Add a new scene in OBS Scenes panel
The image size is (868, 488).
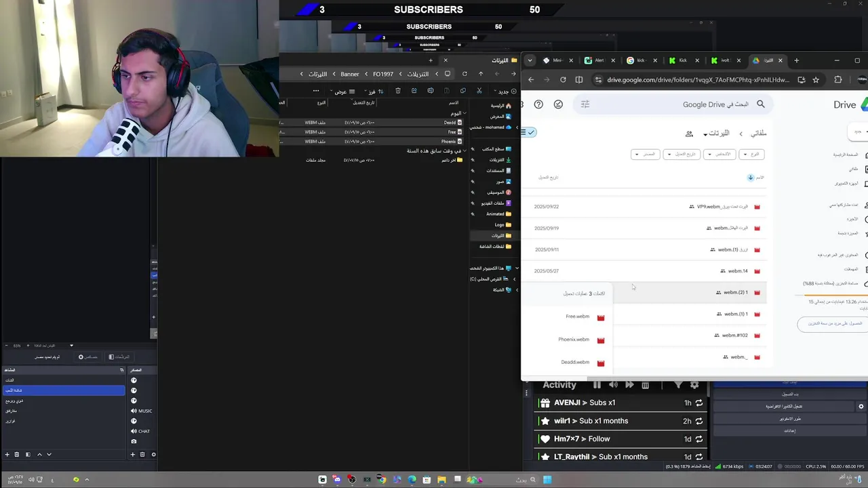tap(7, 455)
